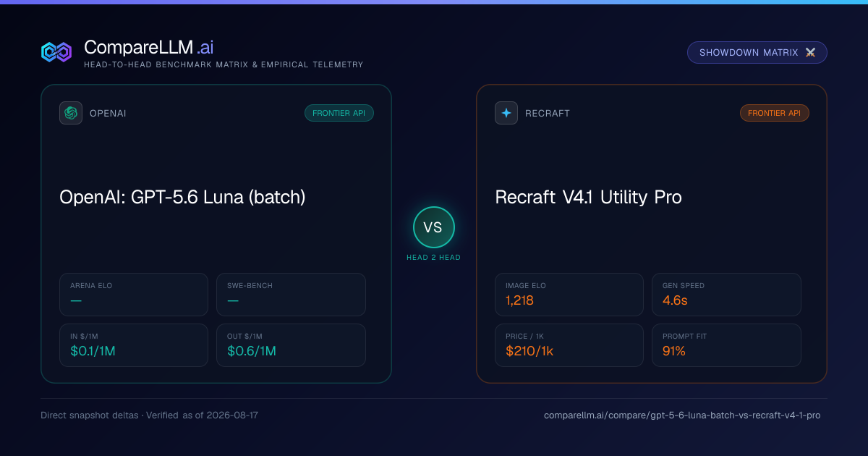Select the OUT $/1M price tile

[x=291, y=345]
